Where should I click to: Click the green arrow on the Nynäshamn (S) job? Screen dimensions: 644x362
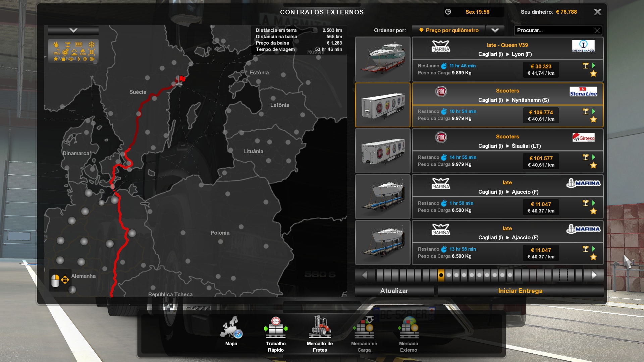[x=594, y=111]
